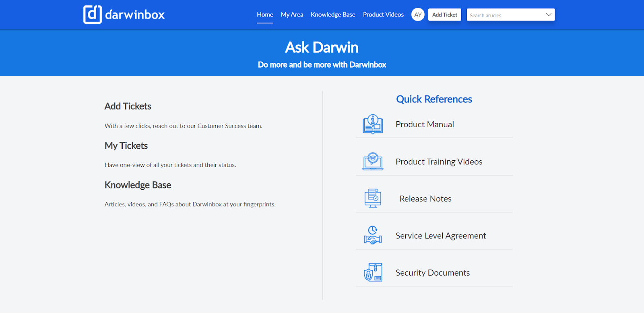Open Product Videos in the navigation bar
The height and width of the screenshot is (313, 644).
pyautogui.click(x=383, y=15)
